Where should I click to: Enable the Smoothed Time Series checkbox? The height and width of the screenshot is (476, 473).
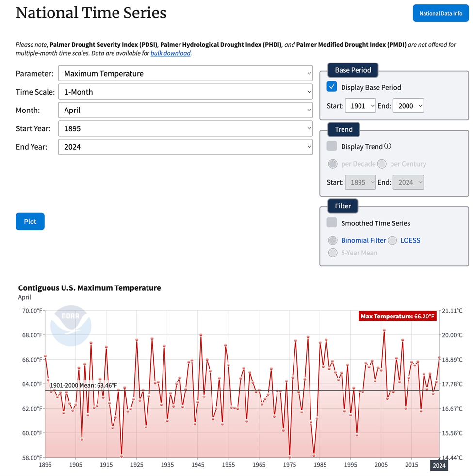tap(332, 223)
